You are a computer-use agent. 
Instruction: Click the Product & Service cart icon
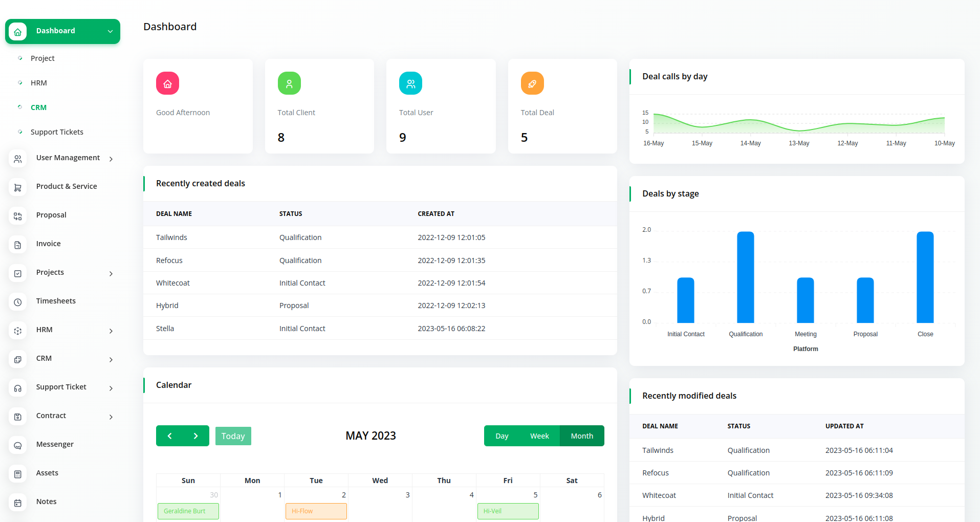(x=18, y=187)
